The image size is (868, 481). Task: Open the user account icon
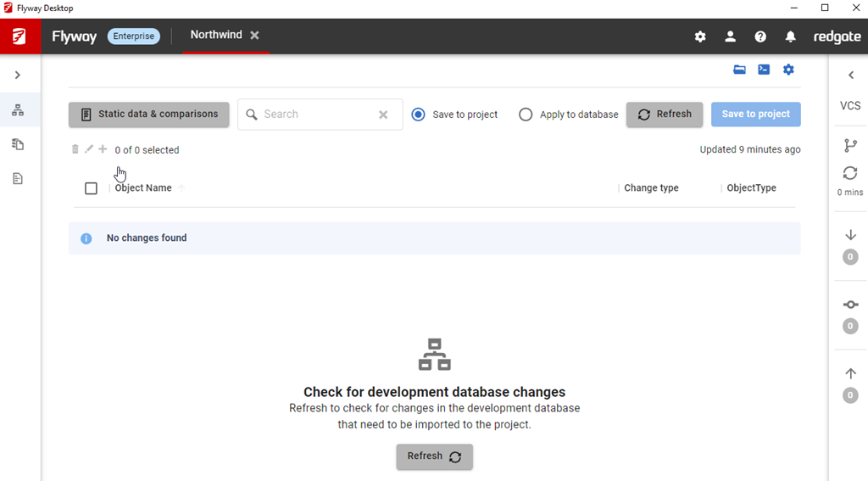(730, 36)
